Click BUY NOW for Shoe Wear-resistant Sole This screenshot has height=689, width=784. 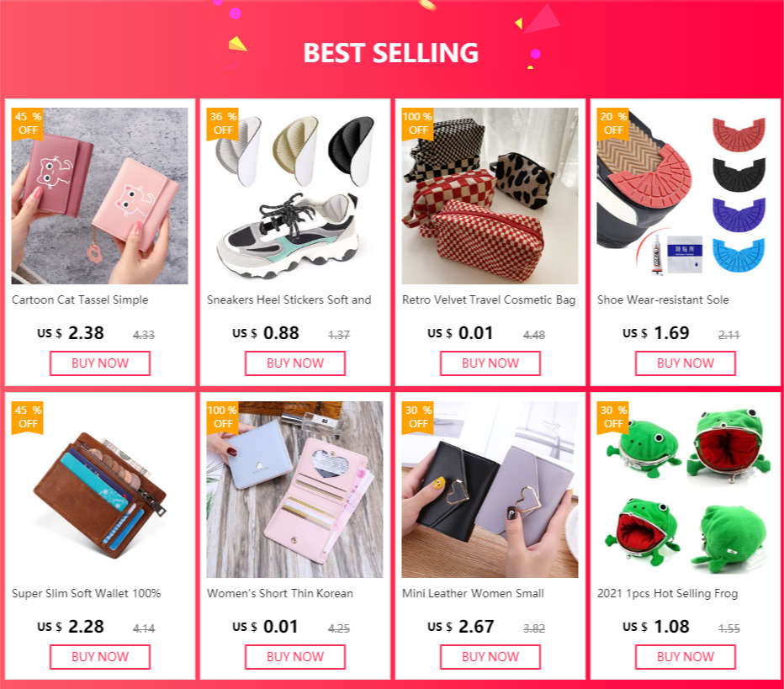click(x=686, y=363)
